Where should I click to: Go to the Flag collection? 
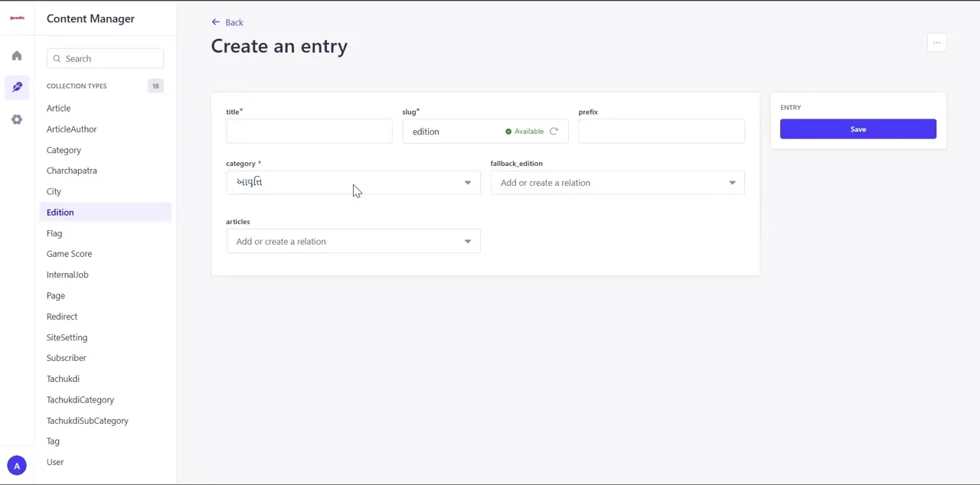(54, 233)
